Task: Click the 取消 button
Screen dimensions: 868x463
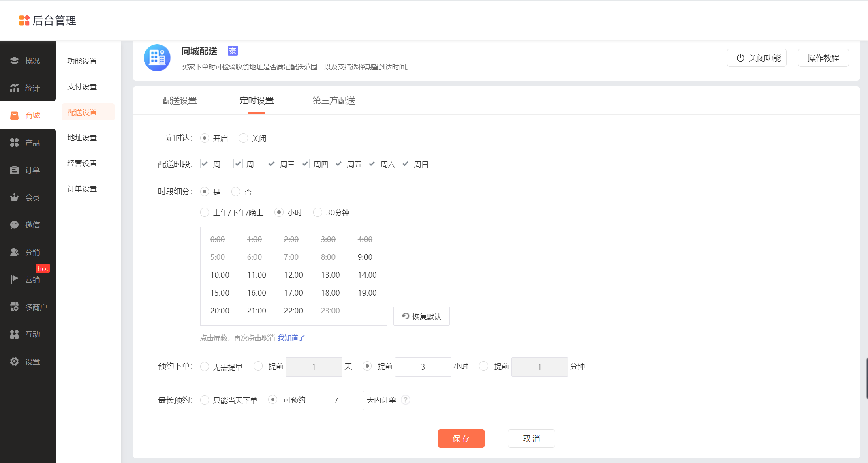Action: pyautogui.click(x=531, y=438)
